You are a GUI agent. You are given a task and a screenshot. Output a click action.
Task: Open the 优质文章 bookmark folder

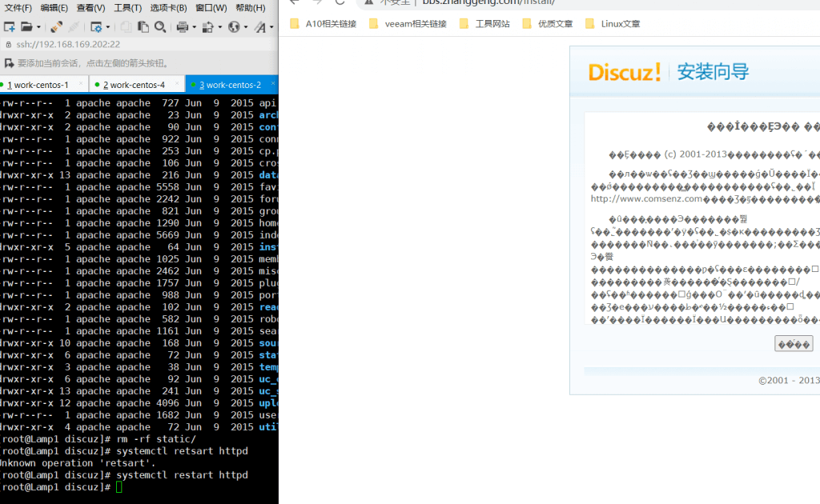pyautogui.click(x=548, y=23)
